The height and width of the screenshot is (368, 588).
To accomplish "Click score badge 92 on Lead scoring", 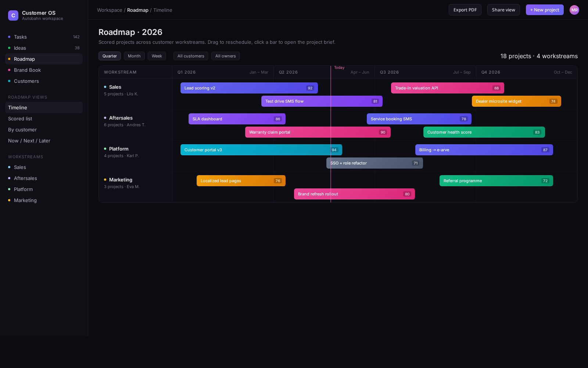I will (x=310, y=88).
